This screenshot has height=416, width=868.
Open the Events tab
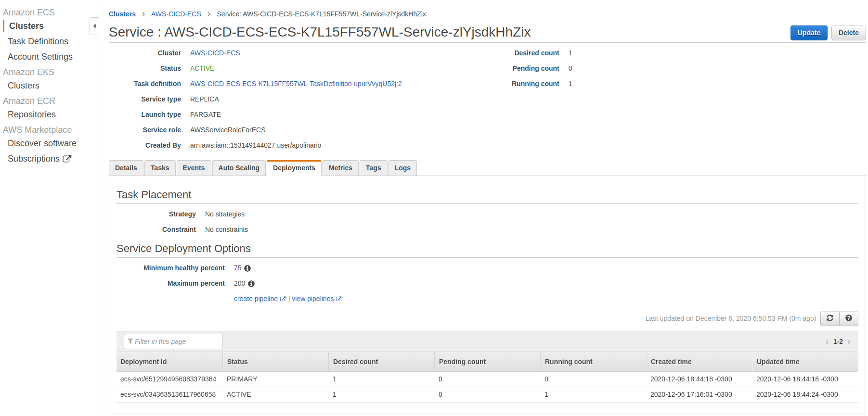point(194,168)
